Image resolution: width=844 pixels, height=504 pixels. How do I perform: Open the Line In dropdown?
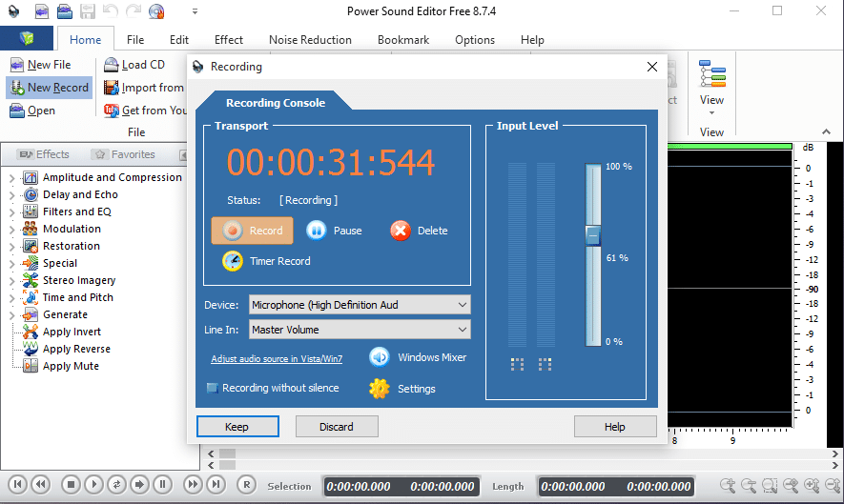(360, 330)
